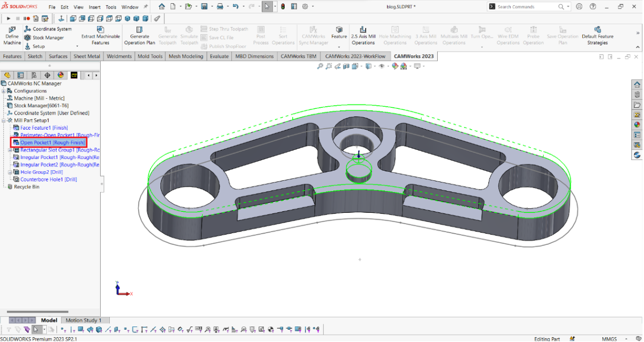
Task: Click the Define Machine icon
Action: pyautogui.click(x=12, y=30)
